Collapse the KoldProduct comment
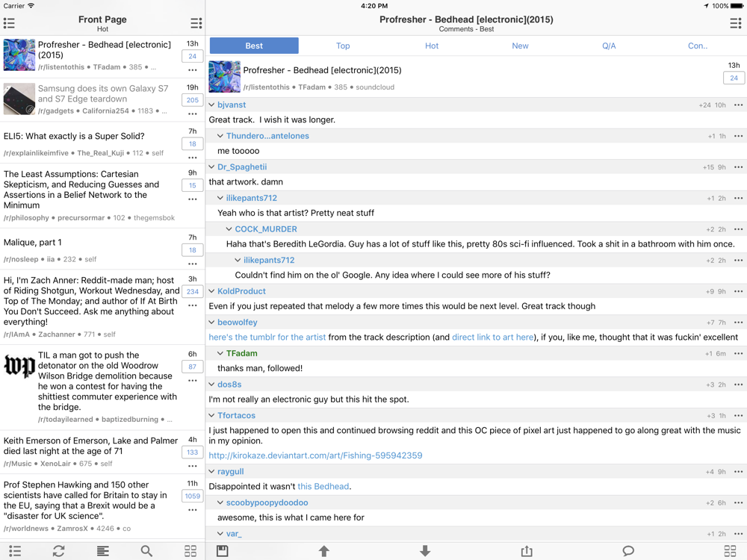Image resolution: width=747 pixels, height=560 pixels. 211,291
